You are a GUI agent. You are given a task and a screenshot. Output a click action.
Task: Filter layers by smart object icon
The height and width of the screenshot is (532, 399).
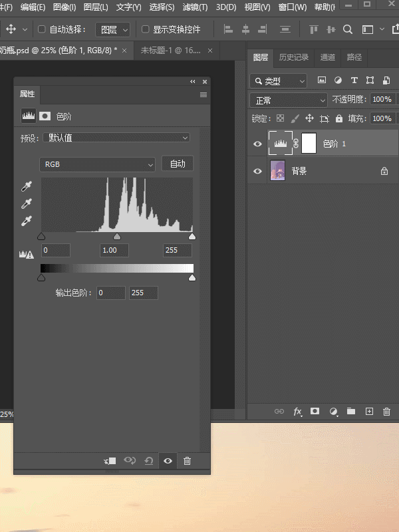[x=386, y=80]
